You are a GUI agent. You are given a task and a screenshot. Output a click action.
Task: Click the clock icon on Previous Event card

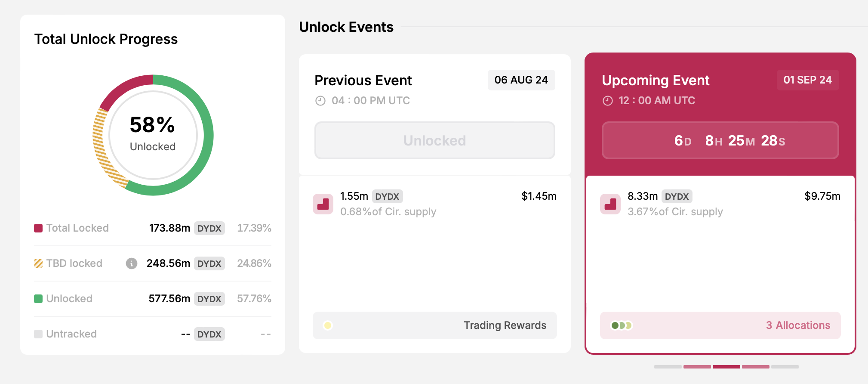pyautogui.click(x=320, y=100)
